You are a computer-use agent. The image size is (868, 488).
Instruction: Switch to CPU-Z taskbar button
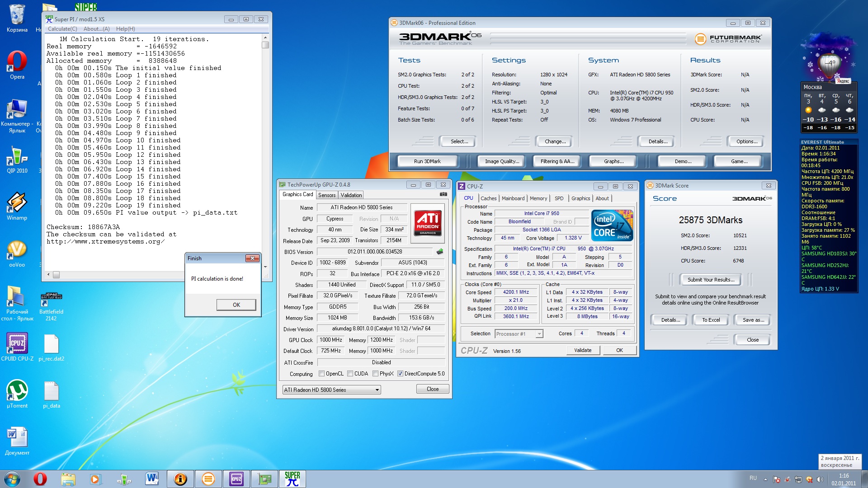236,479
